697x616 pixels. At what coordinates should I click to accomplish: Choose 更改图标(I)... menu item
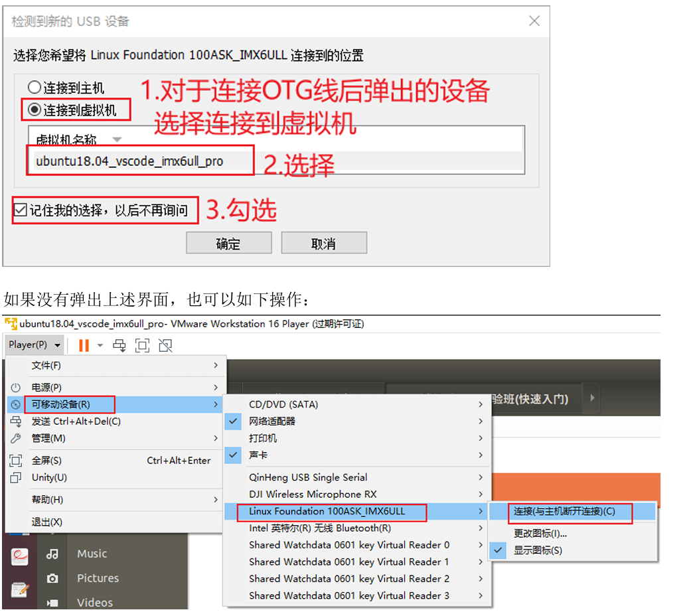(x=572, y=533)
